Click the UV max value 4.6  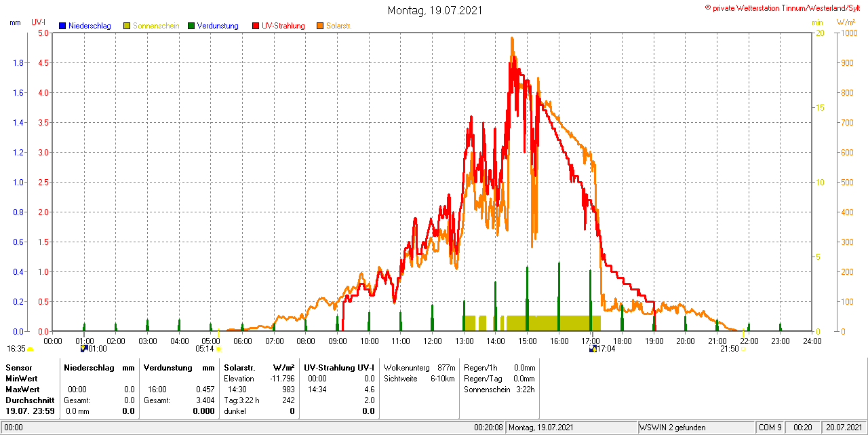[369, 390]
